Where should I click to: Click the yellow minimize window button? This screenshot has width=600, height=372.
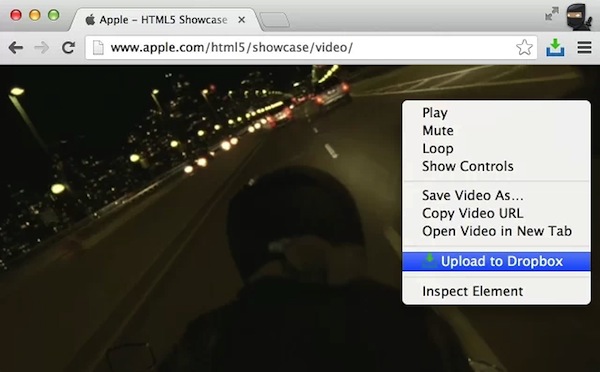pyautogui.click(x=35, y=15)
